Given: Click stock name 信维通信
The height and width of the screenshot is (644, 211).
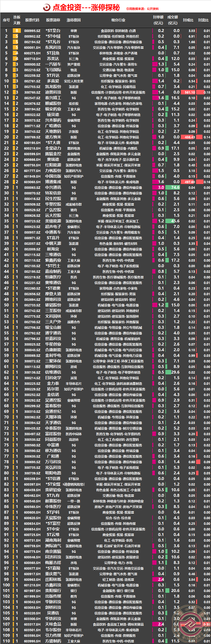Looking at the screenshot, I should point(53,372).
